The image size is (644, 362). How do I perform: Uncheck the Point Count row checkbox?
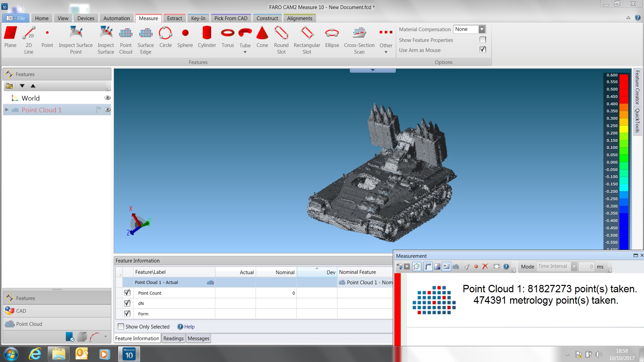pos(127,293)
